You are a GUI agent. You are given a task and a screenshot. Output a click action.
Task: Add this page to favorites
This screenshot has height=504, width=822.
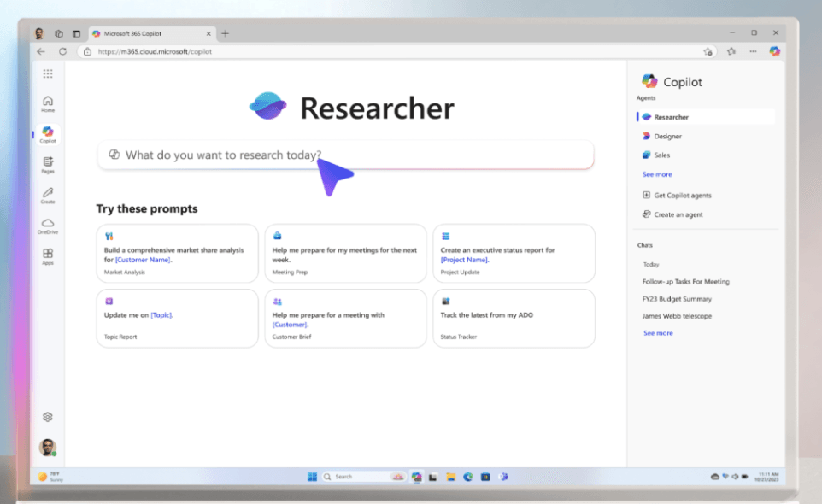click(x=708, y=51)
